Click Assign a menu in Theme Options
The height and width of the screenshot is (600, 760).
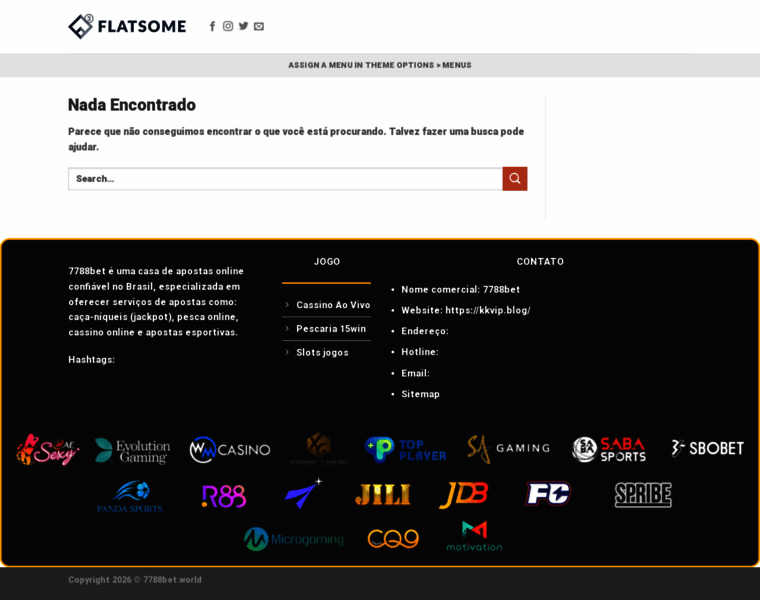380,65
